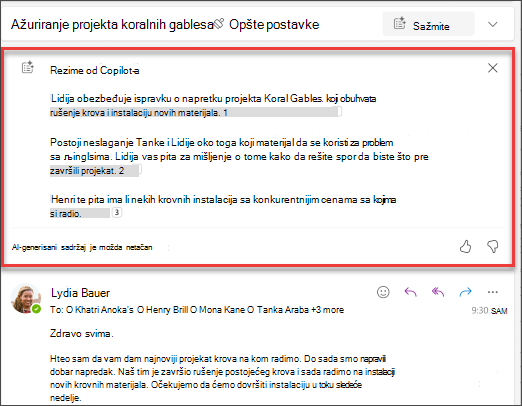Viewport: 522px width, 406px height.
Task: Click the email body starting 'Hteo sam da vam dam'
Action: 222,378
